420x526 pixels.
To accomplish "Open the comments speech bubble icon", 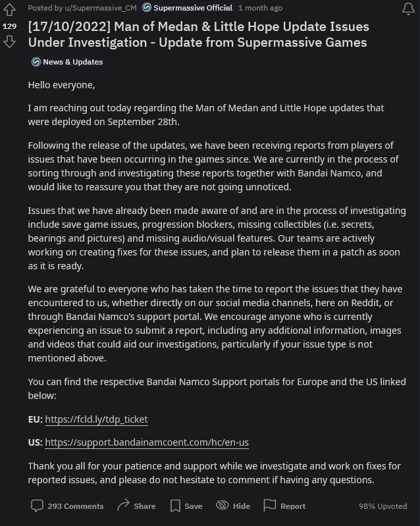I will (37, 506).
